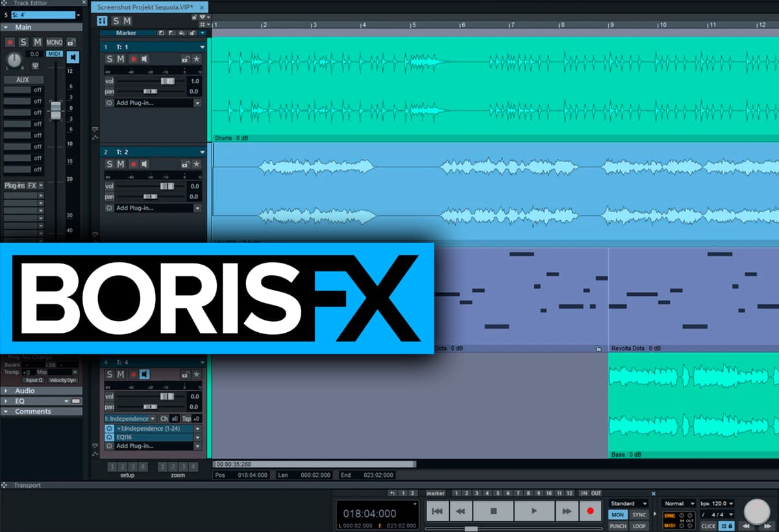Expand the EQ section
Viewport: 779px width, 532px height.
pyautogui.click(x=5, y=401)
